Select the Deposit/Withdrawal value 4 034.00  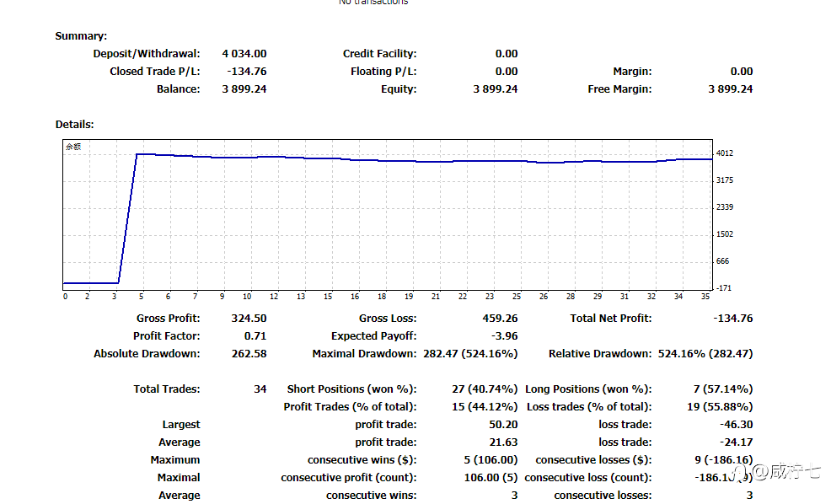[244, 54]
